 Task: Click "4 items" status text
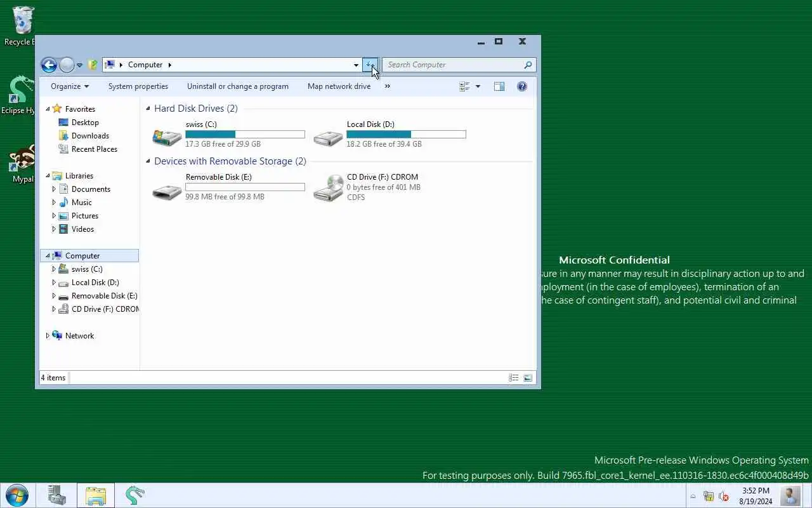(53, 378)
